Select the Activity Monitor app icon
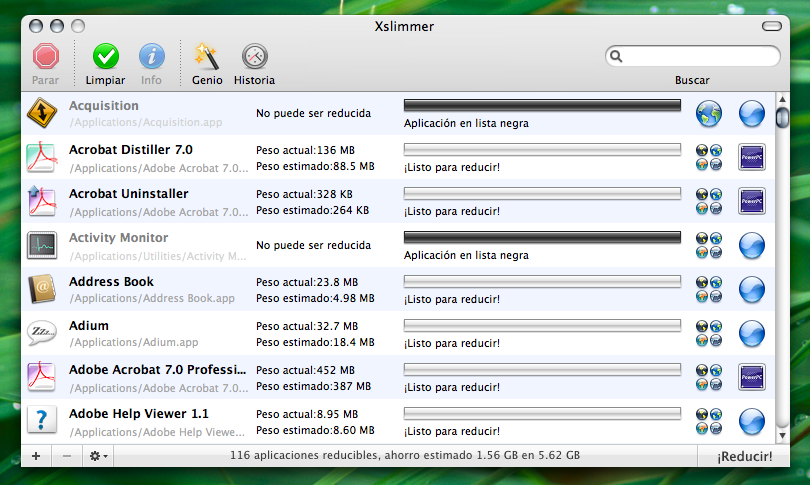This screenshot has width=810, height=485. tap(42, 245)
